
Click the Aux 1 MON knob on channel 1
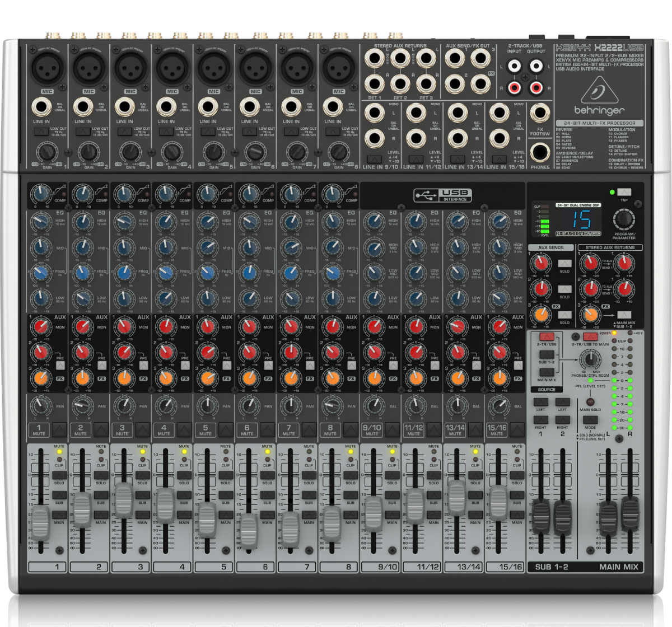click(41, 326)
